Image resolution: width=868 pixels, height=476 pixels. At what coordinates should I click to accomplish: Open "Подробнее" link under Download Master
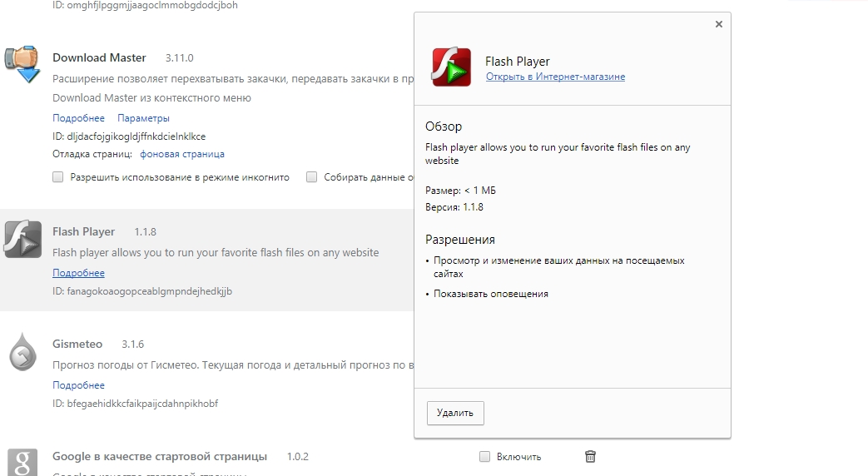pyautogui.click(x=78, y=118)
